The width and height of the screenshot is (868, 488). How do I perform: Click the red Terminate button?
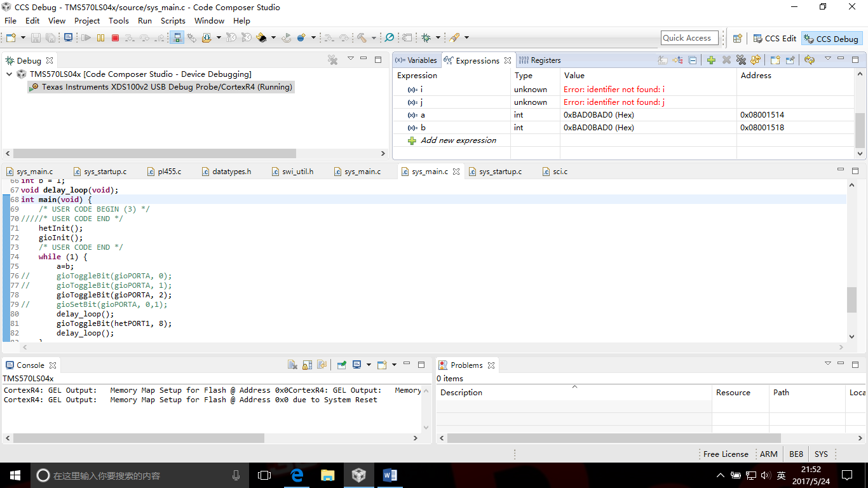point(115,38)
